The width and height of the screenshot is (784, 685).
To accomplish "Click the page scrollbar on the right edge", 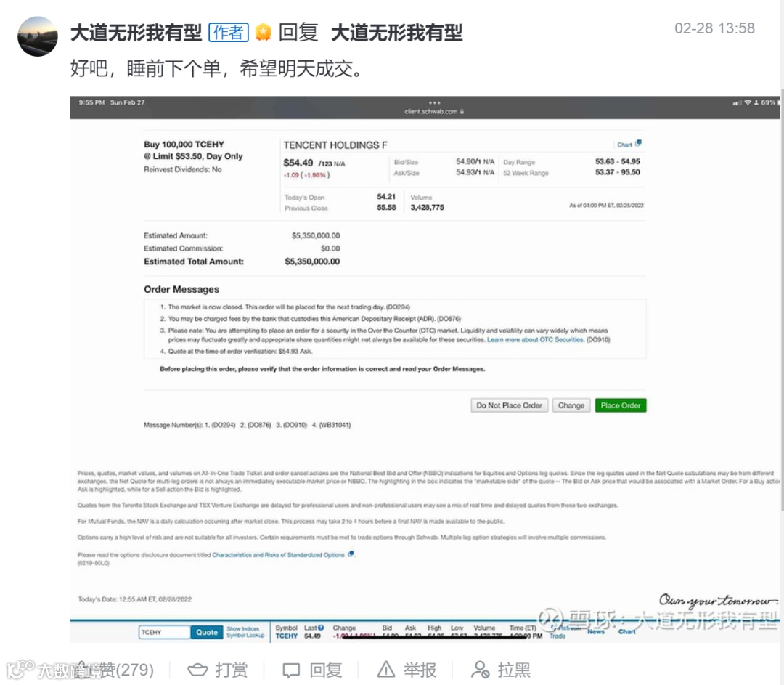I will coord(782,300).
